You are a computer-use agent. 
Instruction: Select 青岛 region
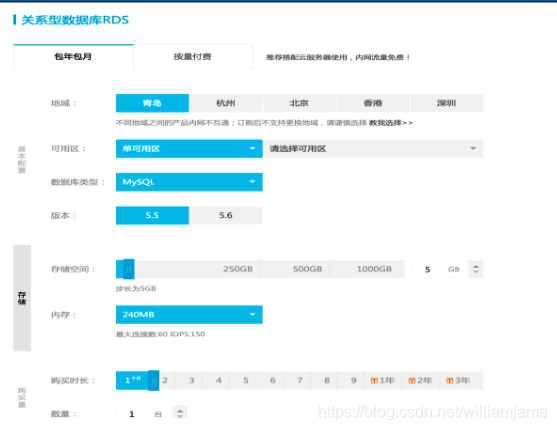coord(152,103)
